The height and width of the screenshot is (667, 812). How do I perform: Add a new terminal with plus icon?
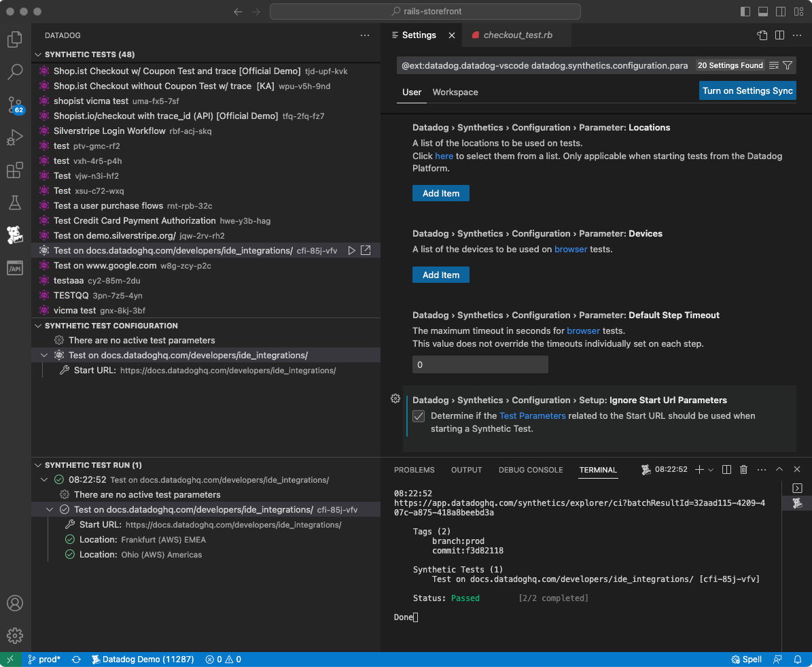(x=699, y=470)
